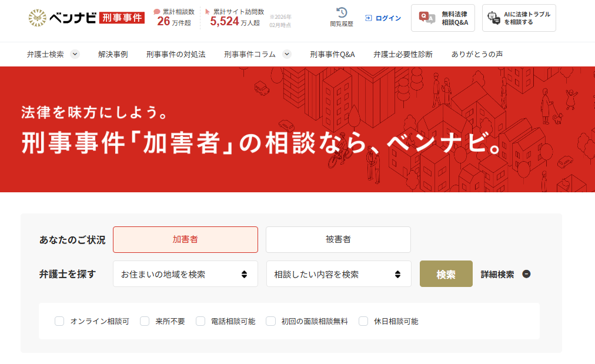Select the 被害者 situation option
Screen dimensions: 595x364
click(338, 239)
